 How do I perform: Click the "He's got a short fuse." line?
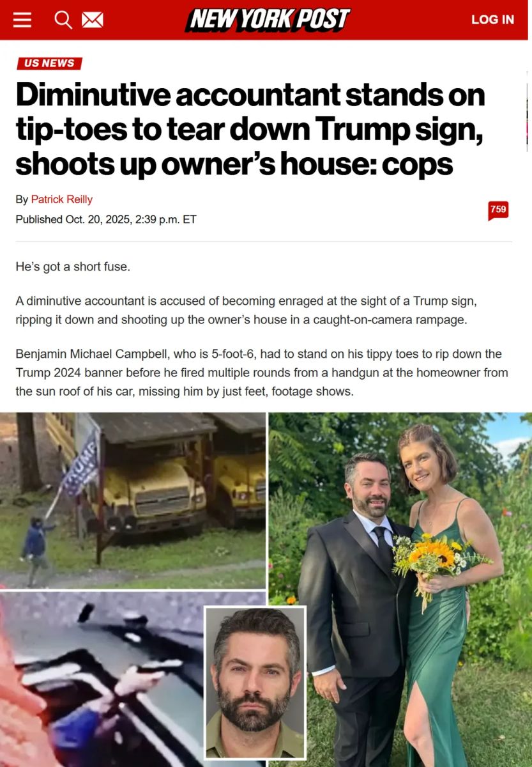(73, 266)
